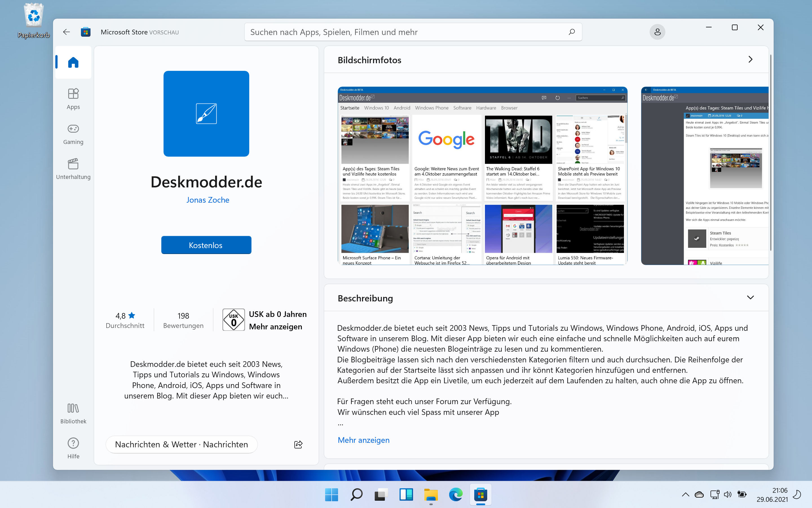Show hidden tray icons chevron
This screenshot has height=508, width=812.
685,494
